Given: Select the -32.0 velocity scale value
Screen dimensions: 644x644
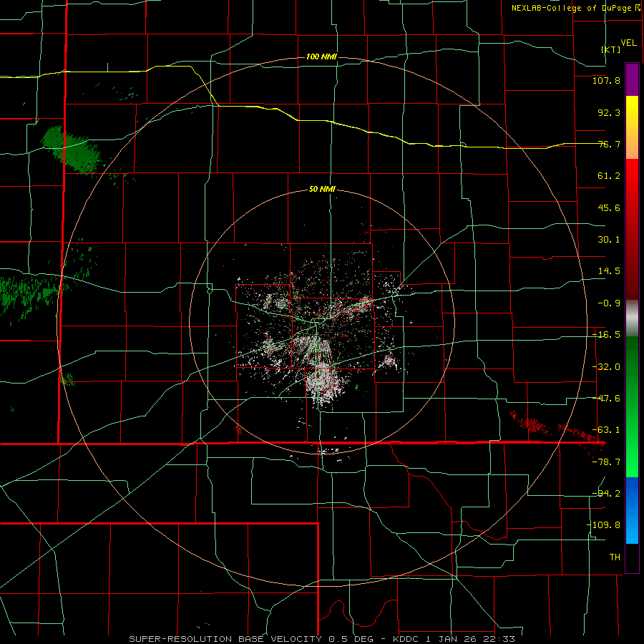Looking at the screenshot, I should pos(606,367).
